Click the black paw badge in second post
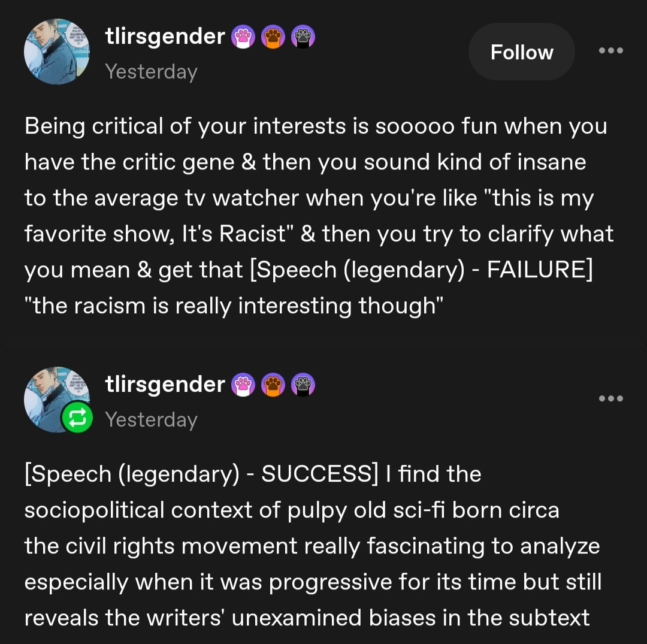647x644 pixels. (303, 385)
